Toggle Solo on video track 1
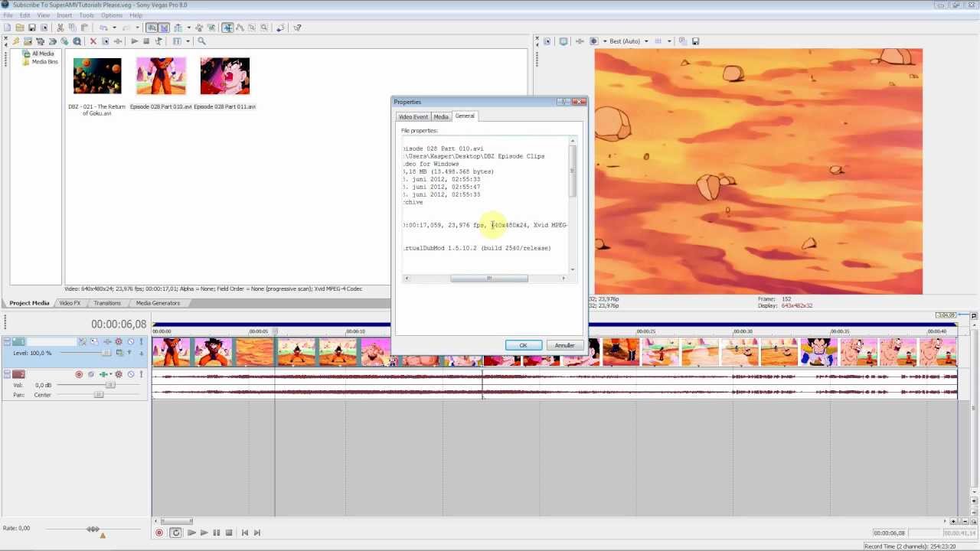This screenshot has height=551, width=980. [x=141, y=341]
